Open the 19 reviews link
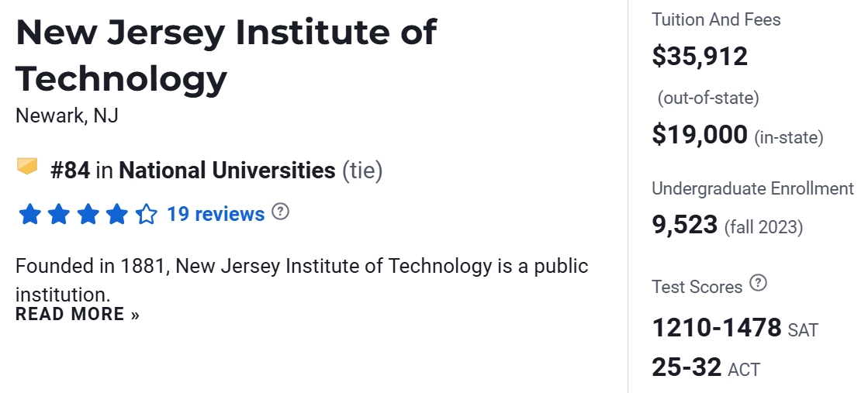Viewport: 868px width, 393px height. tap(216, 214)
